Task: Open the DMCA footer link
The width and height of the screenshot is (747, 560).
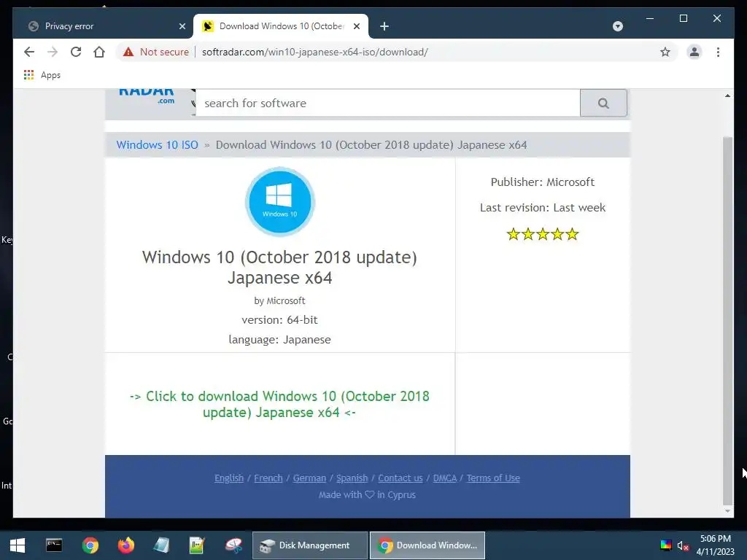Action: (445, 478)
